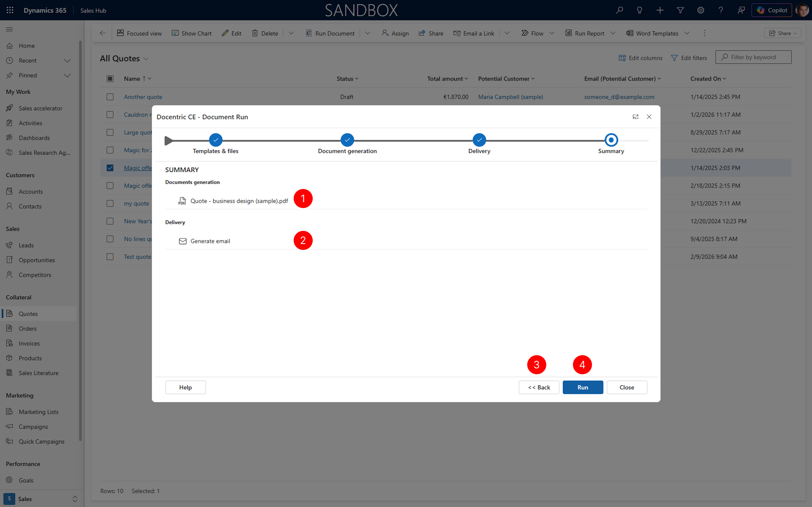Check the No lines quote row checkbox
812x507 pixels.
(110, 239)
